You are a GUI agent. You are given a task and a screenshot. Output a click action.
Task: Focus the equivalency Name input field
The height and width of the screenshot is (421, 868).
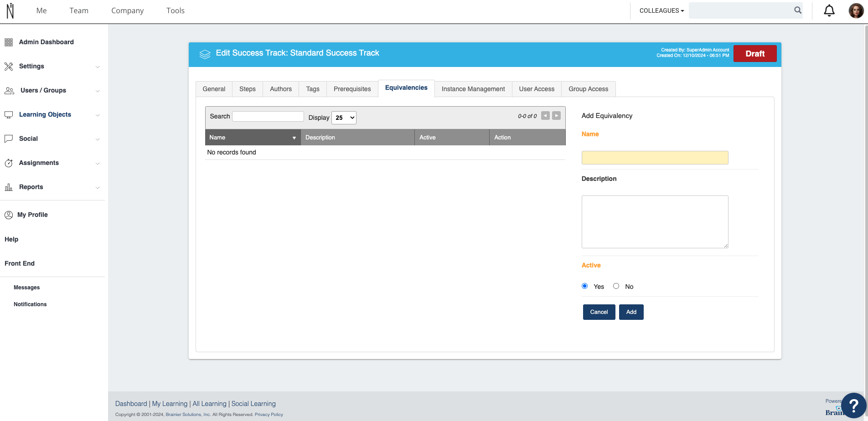[655, 158]
